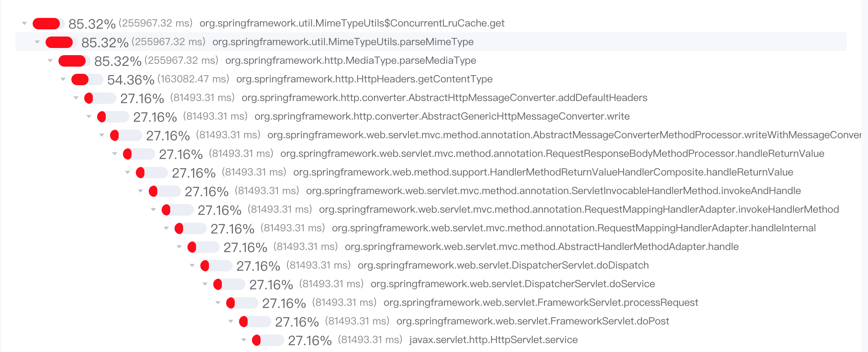
Task: Select DispatcherServlet.doService method name
Action: point(512,284)
